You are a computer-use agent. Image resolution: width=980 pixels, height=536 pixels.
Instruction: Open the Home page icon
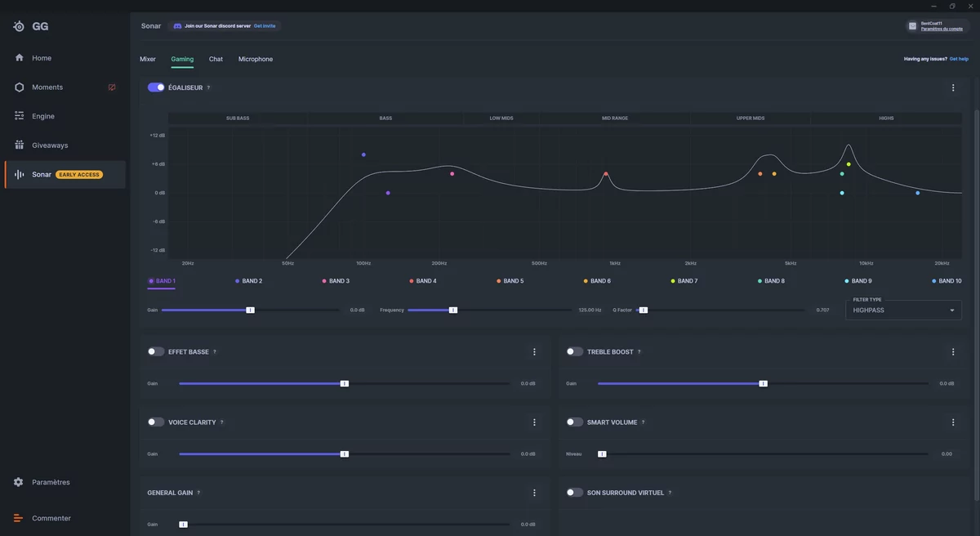(19, 58)
